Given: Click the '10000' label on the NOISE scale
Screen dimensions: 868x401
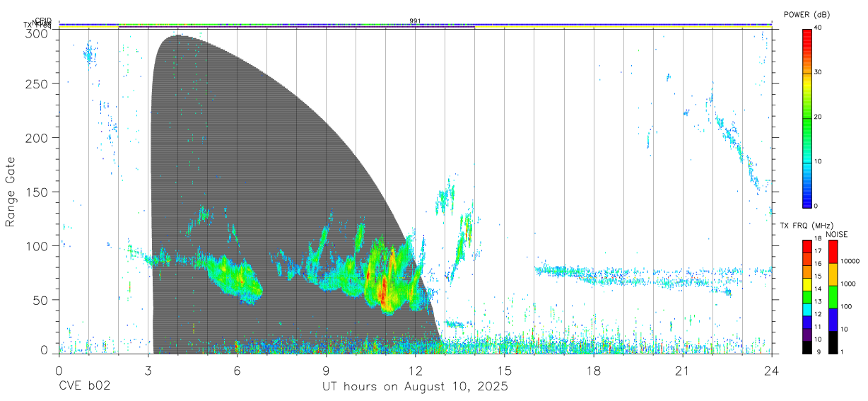Looking at the screenshot, I should pos(850,262).
